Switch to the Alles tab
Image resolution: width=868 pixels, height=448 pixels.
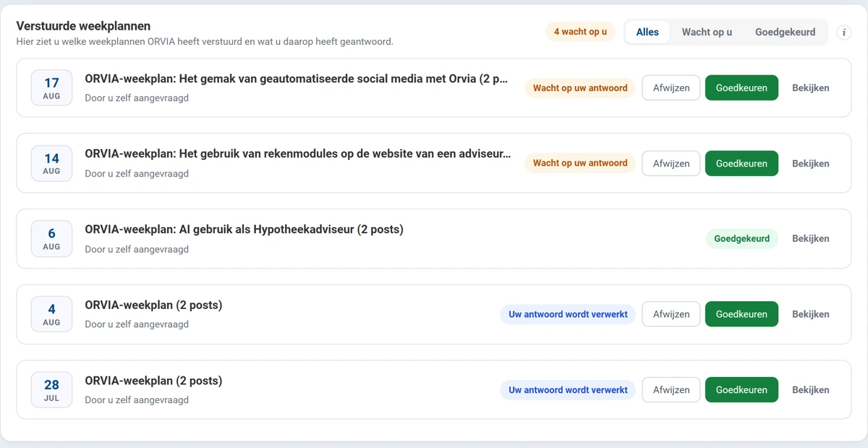(647, 32)
